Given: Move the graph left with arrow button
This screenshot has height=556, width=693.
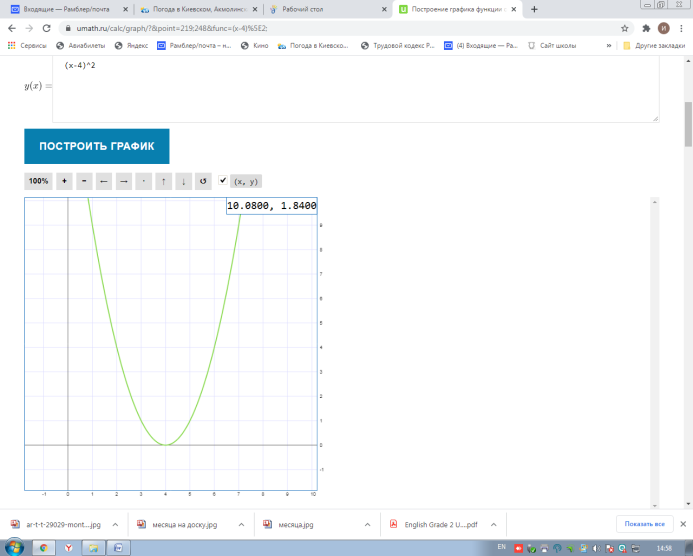Looking at the screenshot, I should [x=104, y=181].
